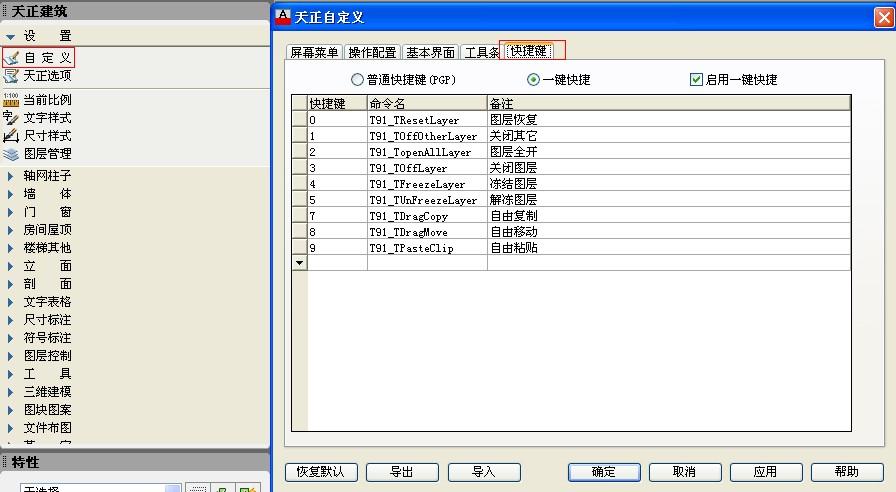The image size is (896, 492).
Task: Select T91_TopenAllLayer command cell
Action: 427,151
